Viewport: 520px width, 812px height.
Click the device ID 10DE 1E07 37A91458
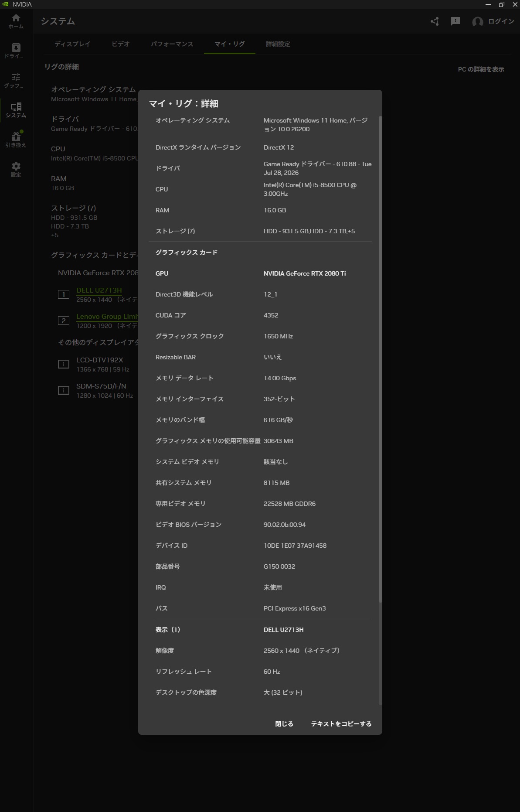295,546
